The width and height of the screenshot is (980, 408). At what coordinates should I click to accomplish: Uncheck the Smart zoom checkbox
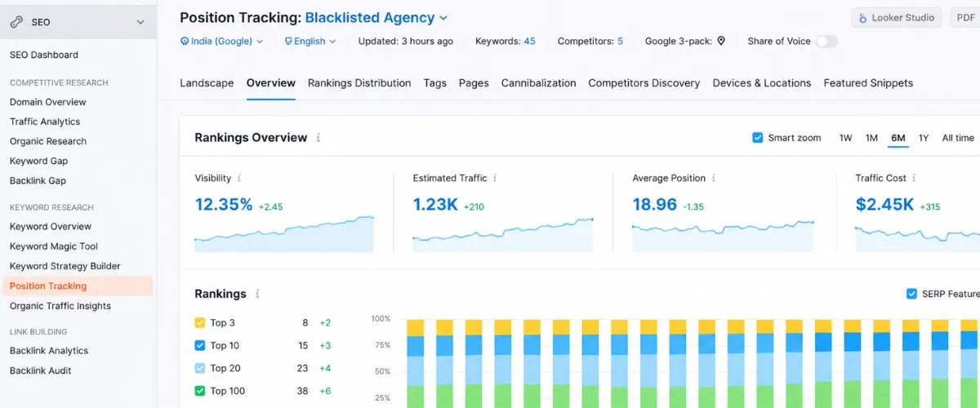(758, 138)
